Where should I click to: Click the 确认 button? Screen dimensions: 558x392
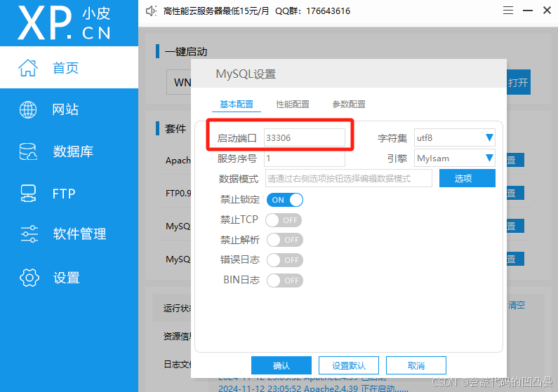(x=281, y=365)
